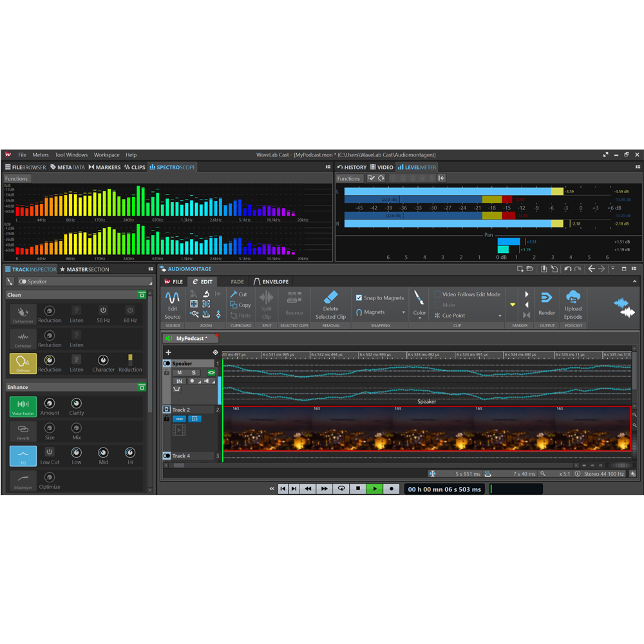644x644 pixels.
Task: Select the Voice Exciter module icon
Action: click(x=23, y=406)
